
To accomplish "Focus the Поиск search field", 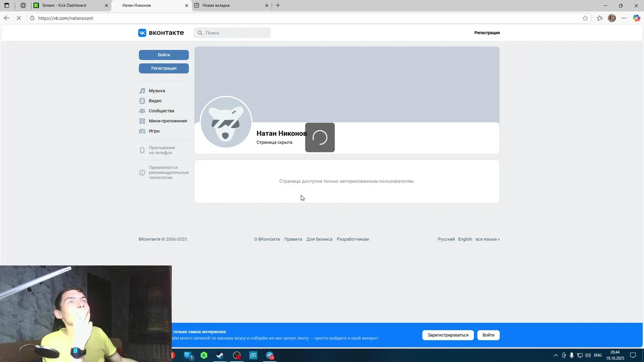I will (x=232, y=33).
